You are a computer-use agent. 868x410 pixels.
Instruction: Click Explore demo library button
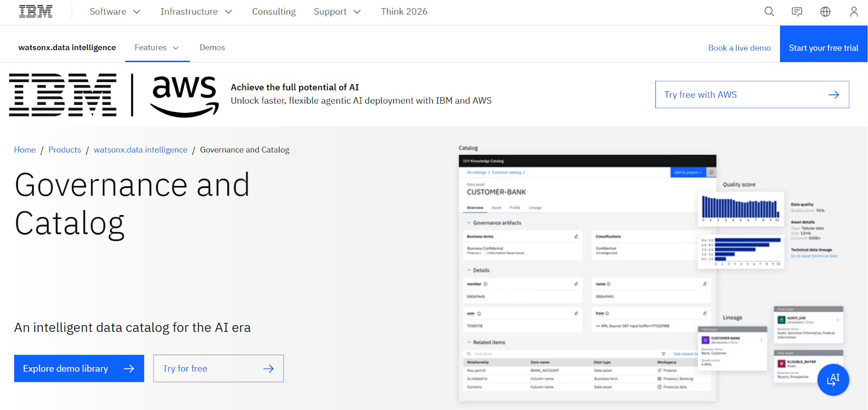pos(79,369)
